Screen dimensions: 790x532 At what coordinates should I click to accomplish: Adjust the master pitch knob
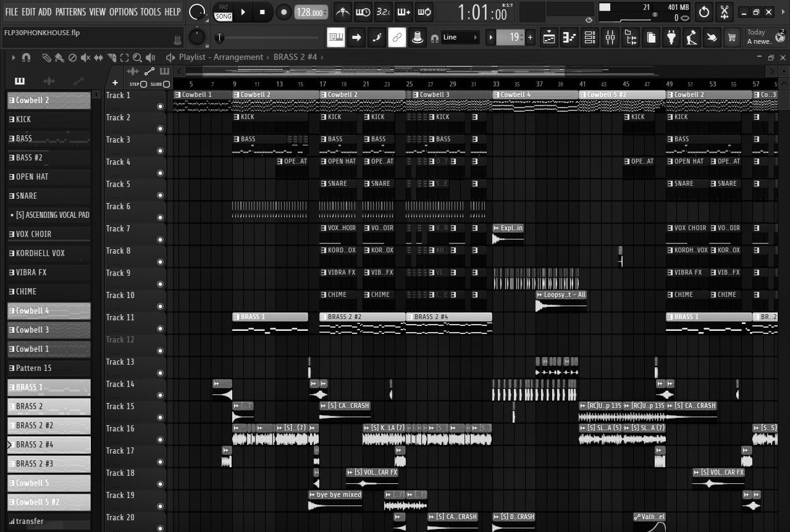tap(197, 38)
